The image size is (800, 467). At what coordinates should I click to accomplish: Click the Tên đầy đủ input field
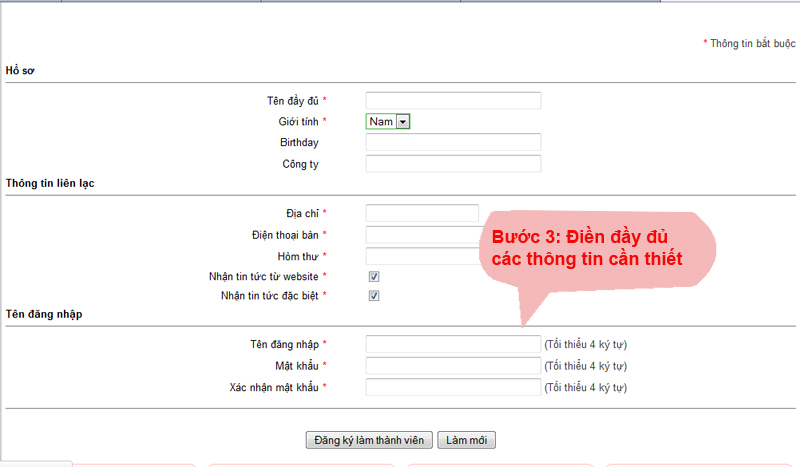(453, 101)
